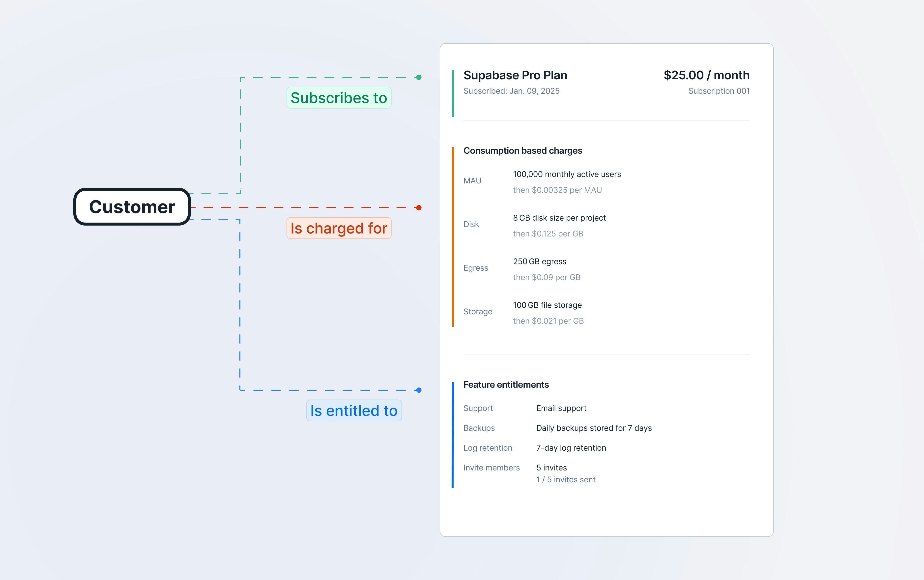Select the Supabase Pro Plan title
This screenshot has width=924, height=580.
(515, 75)
